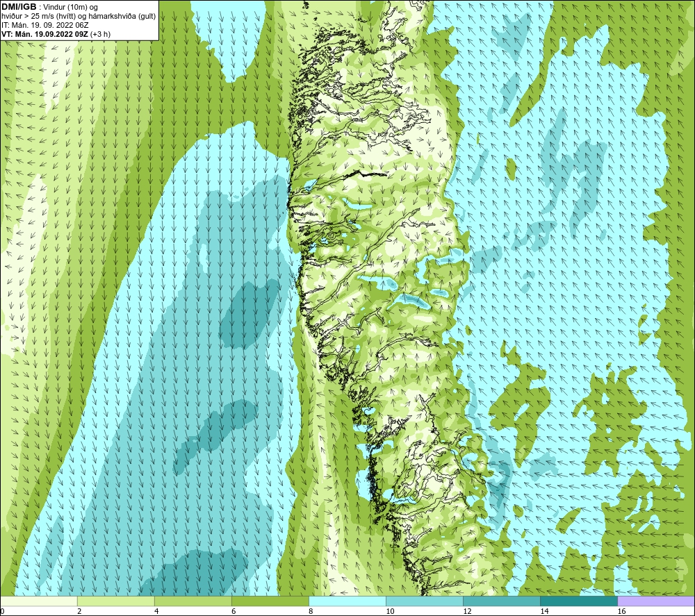Screen dimensions: 695x616
Task: Click the legend tick label '12'
Action: coord(467,612)
